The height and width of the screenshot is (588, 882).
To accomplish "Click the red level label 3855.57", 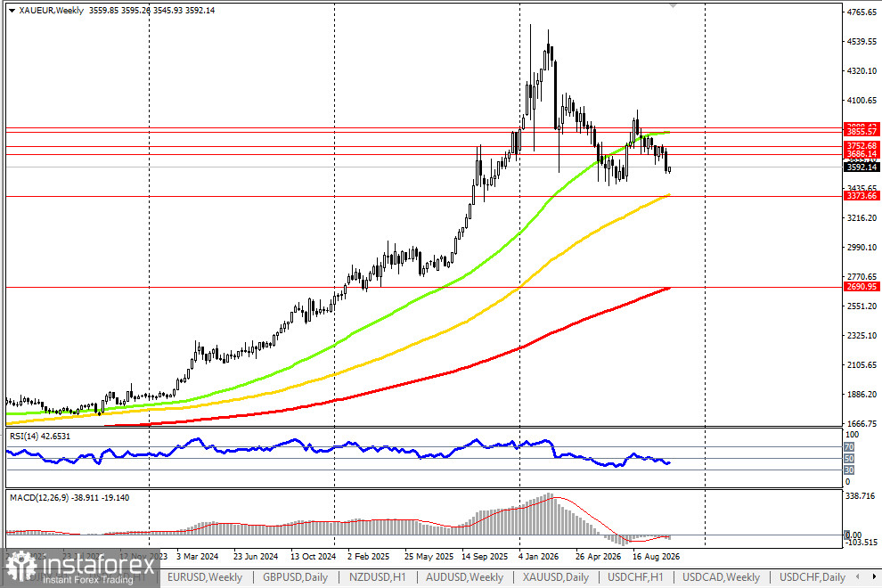I will pyautogui.click(x=862, y=131).
